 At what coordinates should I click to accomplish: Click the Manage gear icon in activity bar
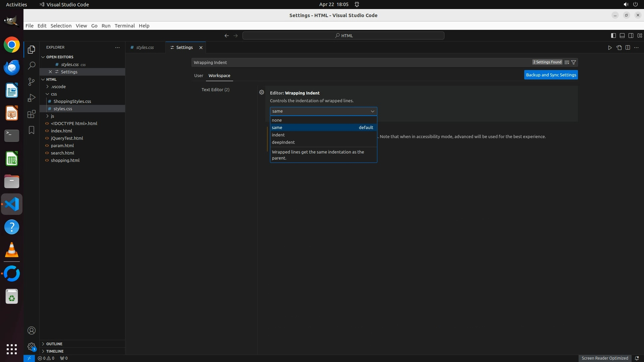pos(32,346)
